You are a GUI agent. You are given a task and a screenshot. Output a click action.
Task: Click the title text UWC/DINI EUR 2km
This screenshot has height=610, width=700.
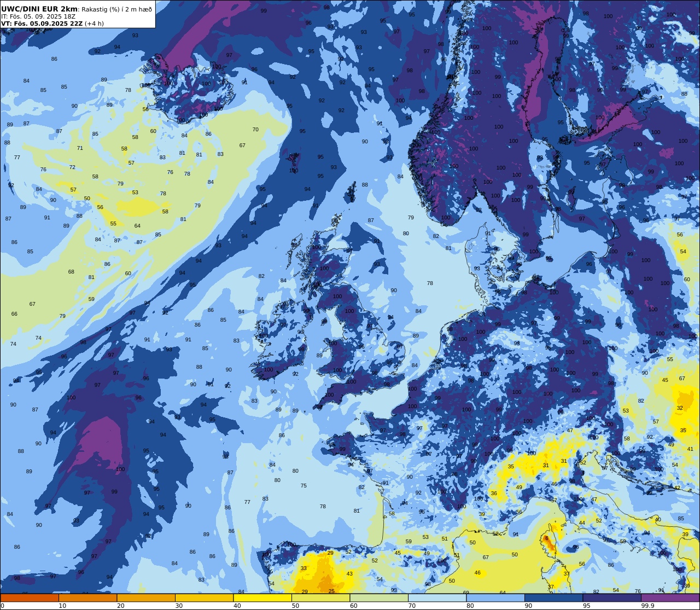coord(39,9)
